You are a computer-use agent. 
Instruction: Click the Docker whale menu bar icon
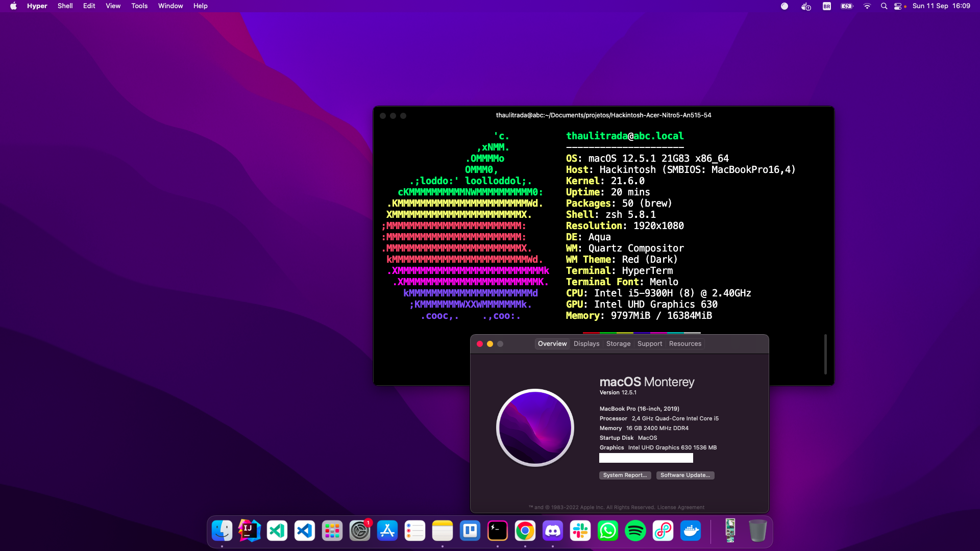point(806,6)
